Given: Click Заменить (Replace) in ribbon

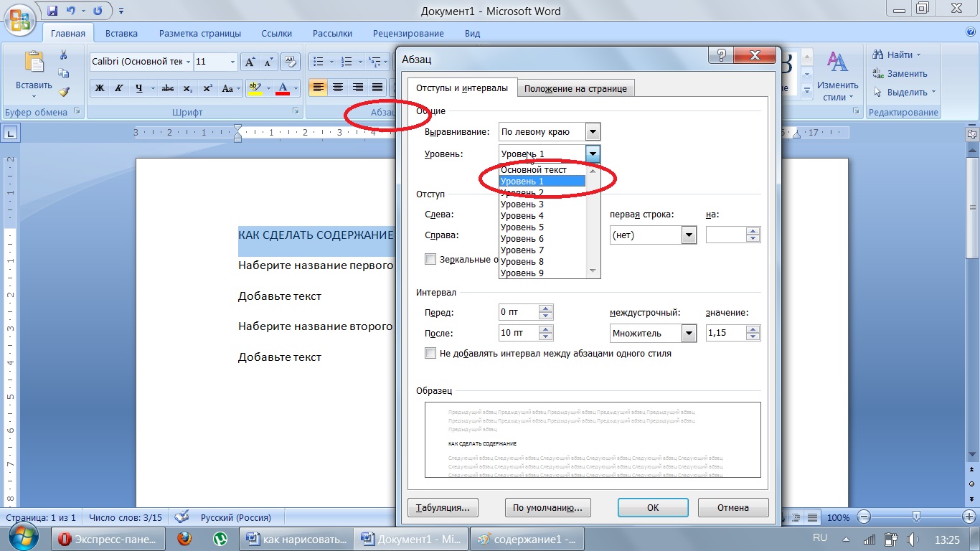Looking at the screenshot, I should pyautogui.click(x=900, y=73).
